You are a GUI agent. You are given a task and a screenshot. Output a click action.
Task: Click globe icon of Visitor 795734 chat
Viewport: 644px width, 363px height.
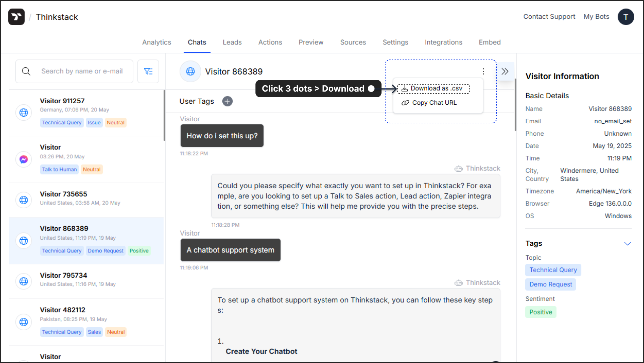click(x=23, y=281)
